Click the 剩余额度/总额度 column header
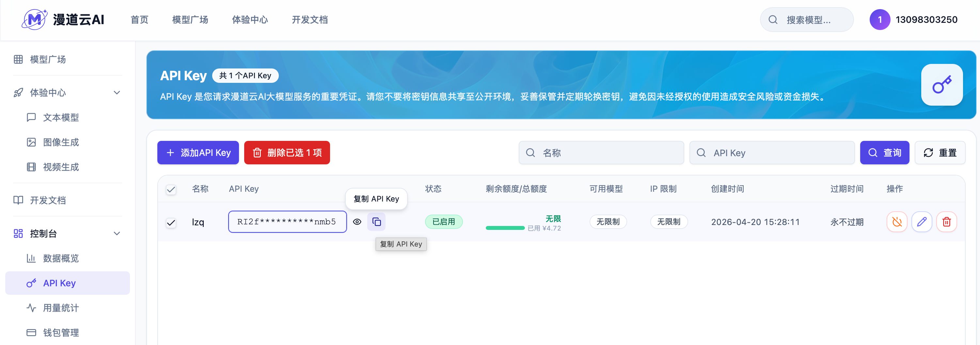980x345 pixels. [516, 189]
